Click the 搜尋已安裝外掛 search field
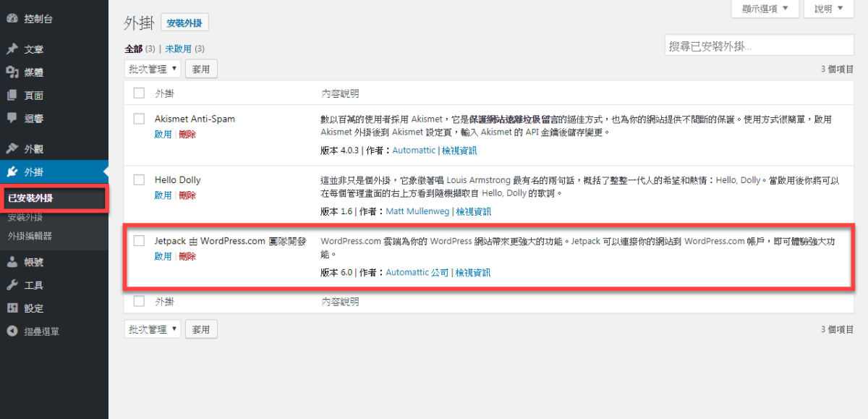The image size is (868, 419). click(x=759, y=45)
